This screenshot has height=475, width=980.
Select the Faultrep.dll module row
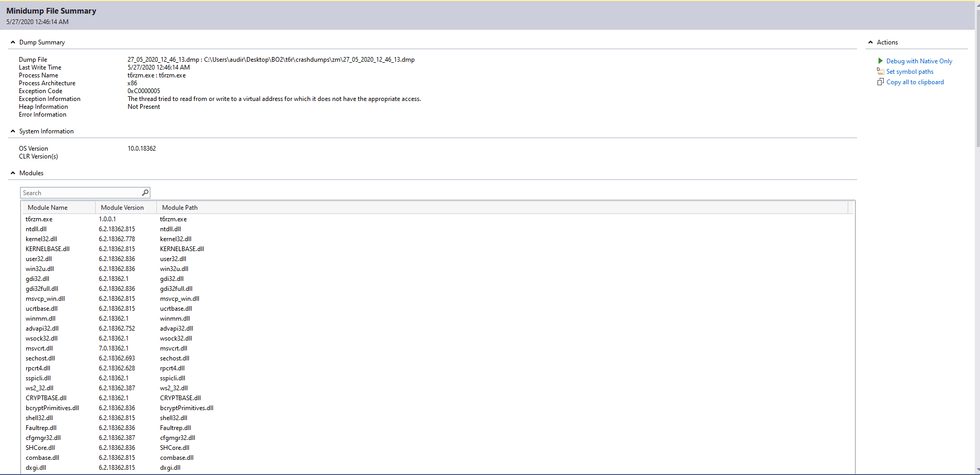pos(41,428)
